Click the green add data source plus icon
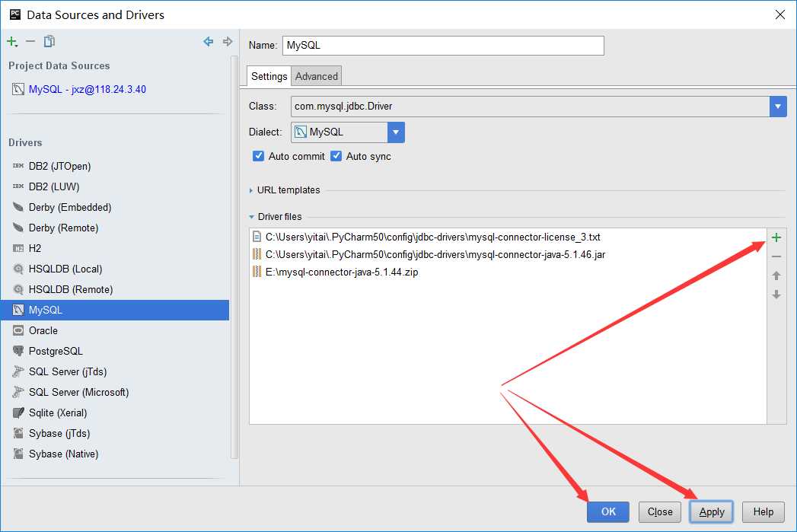The image size is (797, 532). [x=12, y=42]
